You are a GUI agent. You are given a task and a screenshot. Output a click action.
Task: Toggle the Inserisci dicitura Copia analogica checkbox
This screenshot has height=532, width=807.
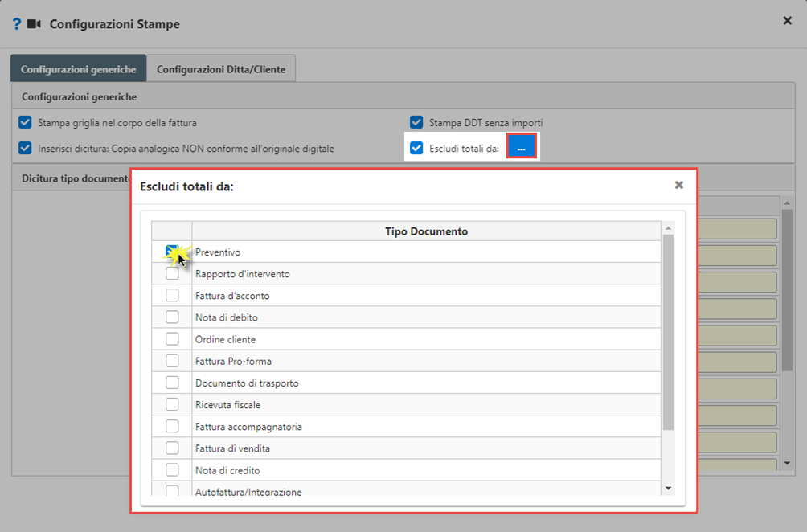[x=25, y=148]
